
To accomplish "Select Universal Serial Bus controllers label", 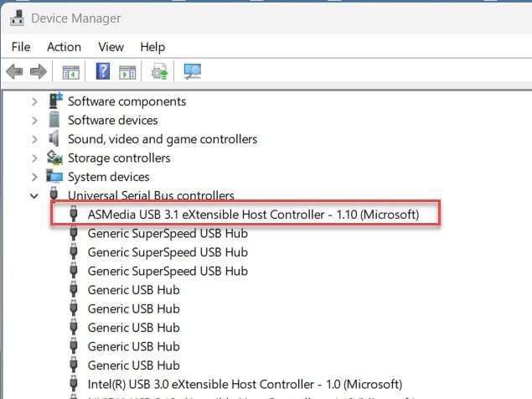I will (151, 195).
